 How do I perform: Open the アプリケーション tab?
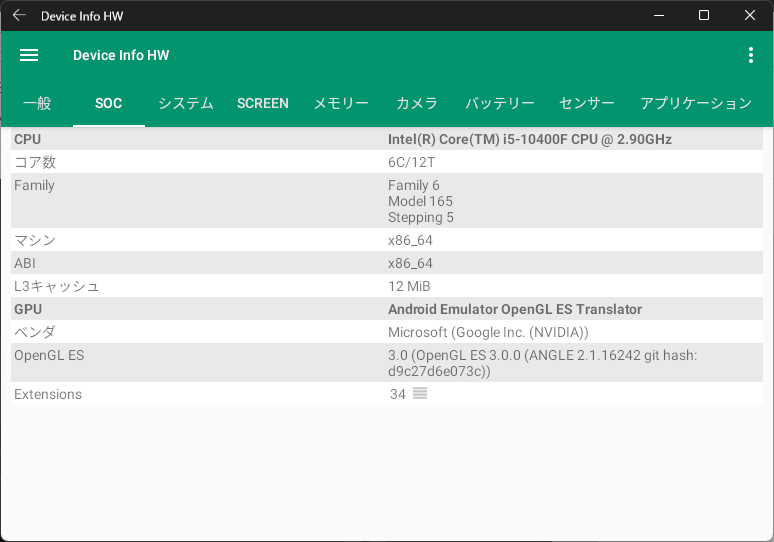tap(695, 103)
